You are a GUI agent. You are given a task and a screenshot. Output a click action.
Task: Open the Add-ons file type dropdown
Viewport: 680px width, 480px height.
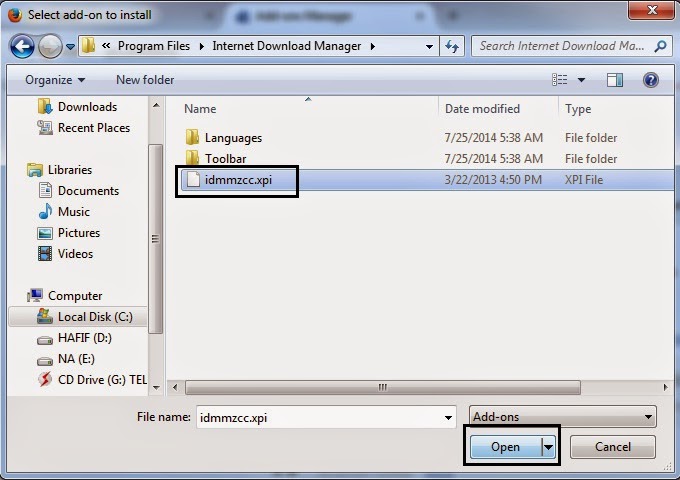pos(562,417)
